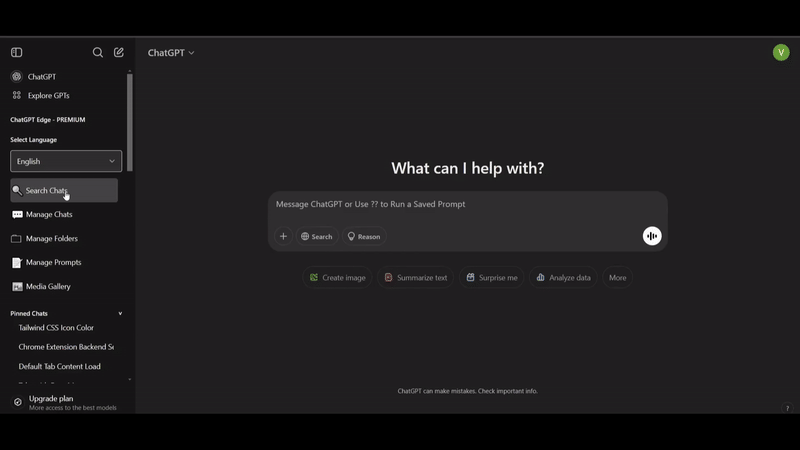Screen dimensions: 800x450
Task: Show More suggestions
Action: (x=617, y=278)
